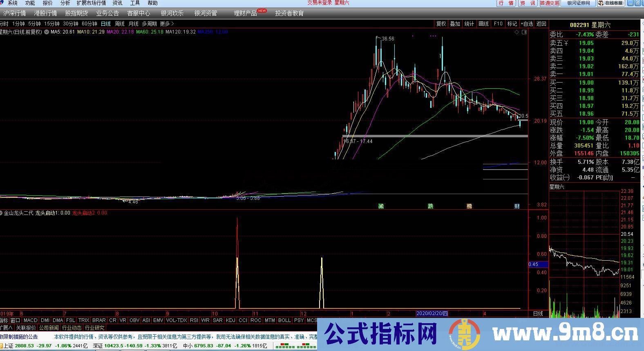
Task: Select the 15分钟 chart period
Action: [52, 24]
